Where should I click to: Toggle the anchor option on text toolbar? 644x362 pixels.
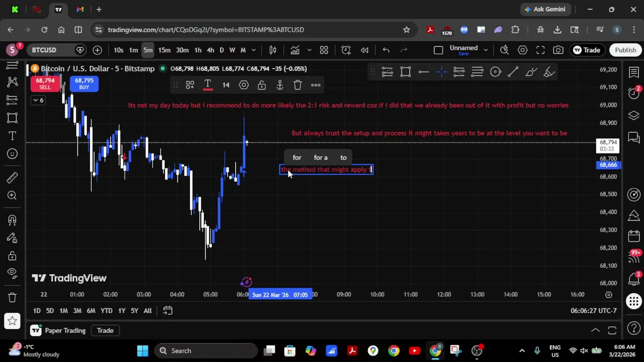click(x=280, y=85)
